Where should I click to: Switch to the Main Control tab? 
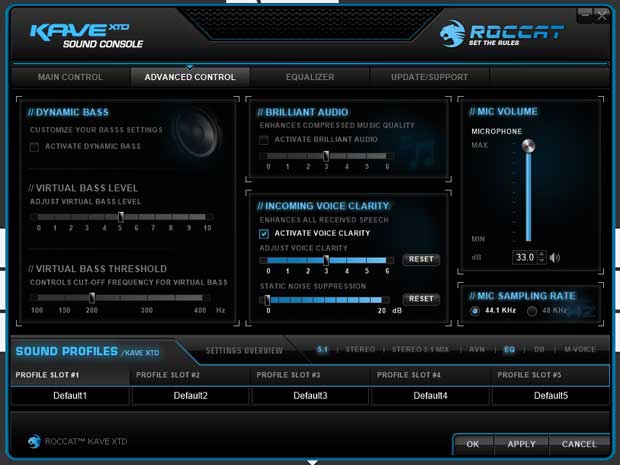click(71, 77)
